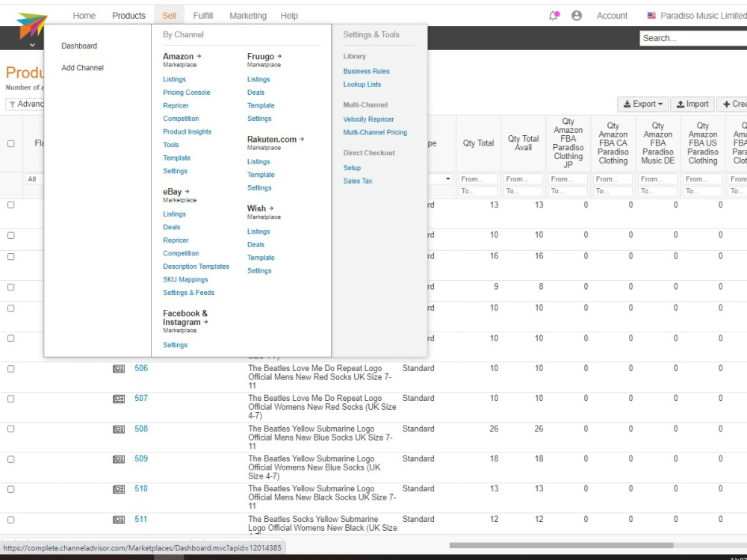
Task: Expand the dropdown chevron under the logo
Action: click(x=32, y=45)
